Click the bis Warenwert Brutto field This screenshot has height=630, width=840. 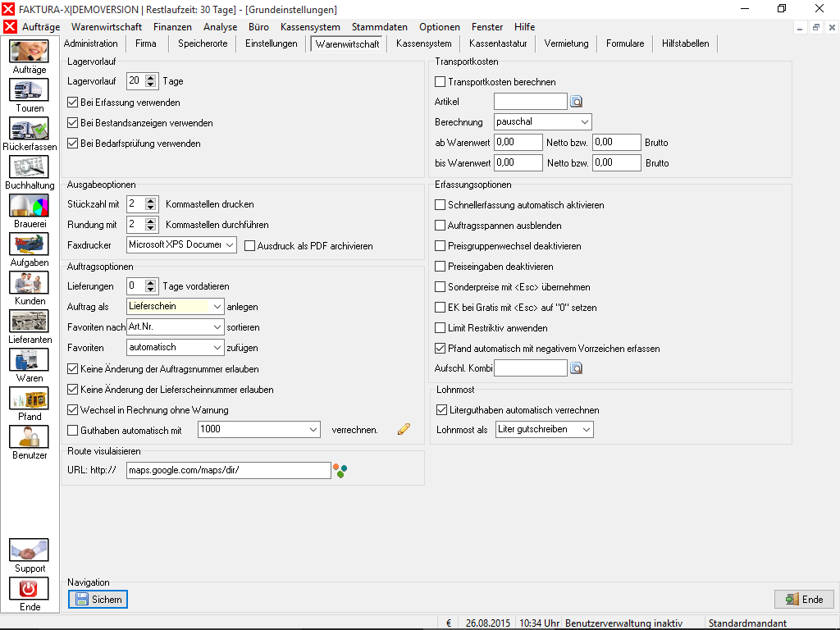click(x=617, y=163)
